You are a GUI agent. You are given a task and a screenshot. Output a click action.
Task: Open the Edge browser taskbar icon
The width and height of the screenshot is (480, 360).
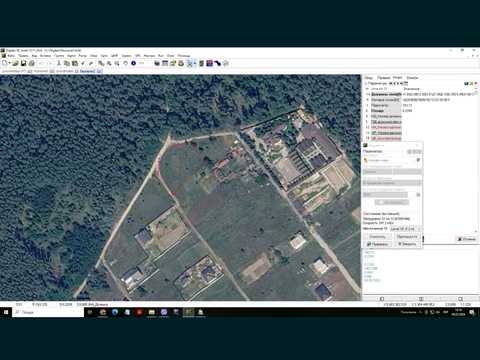click(x=115, y=312)
